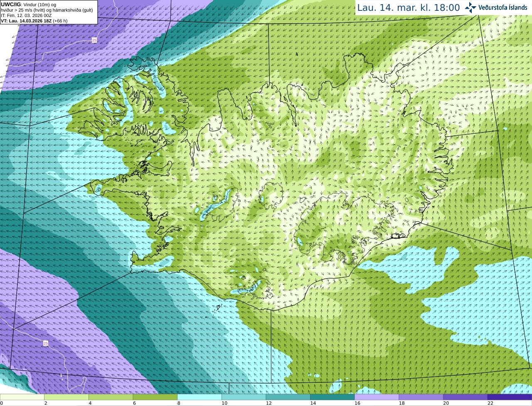The image size is (532, 406).
Task: Click the scale label 16
Action: pos(357,403)
